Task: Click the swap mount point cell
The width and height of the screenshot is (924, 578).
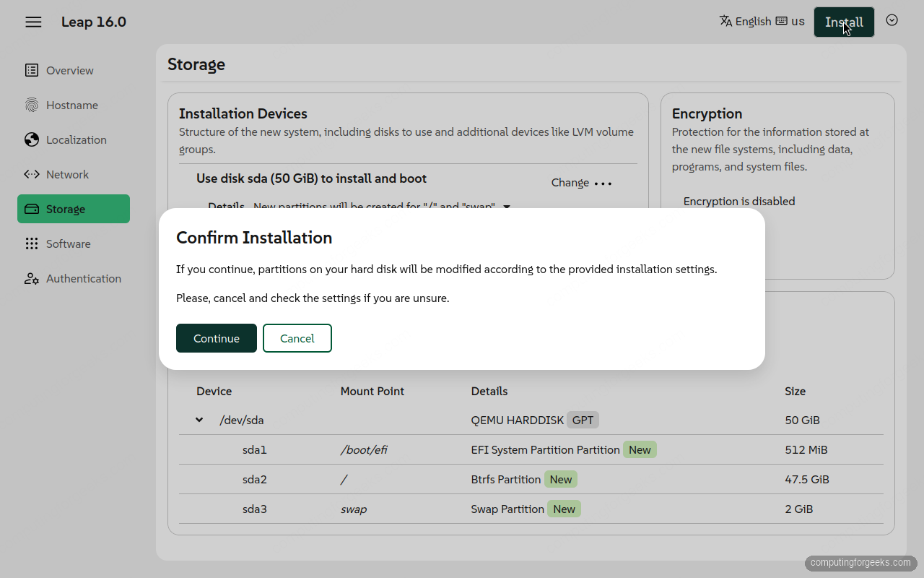Action: coord(354,509)
